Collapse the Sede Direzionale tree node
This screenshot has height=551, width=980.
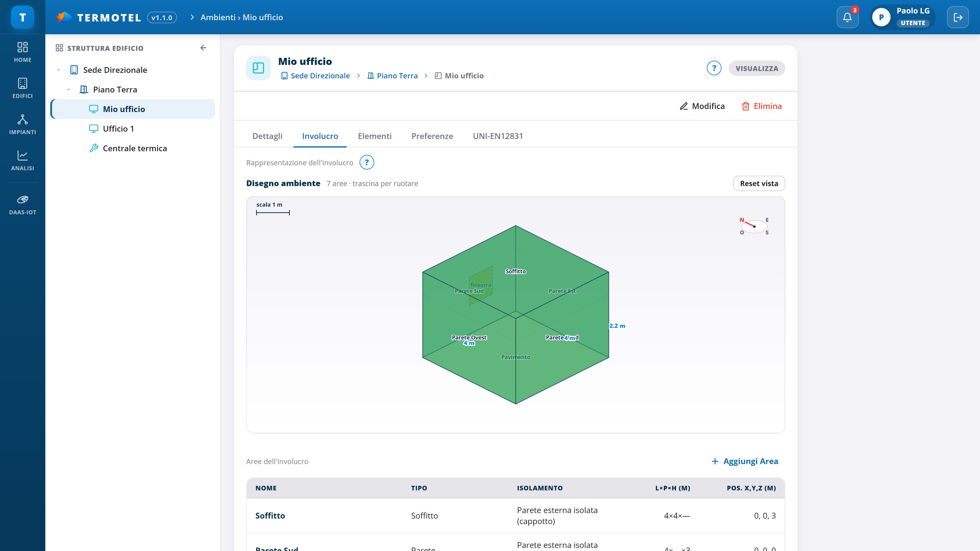[58, 70]
